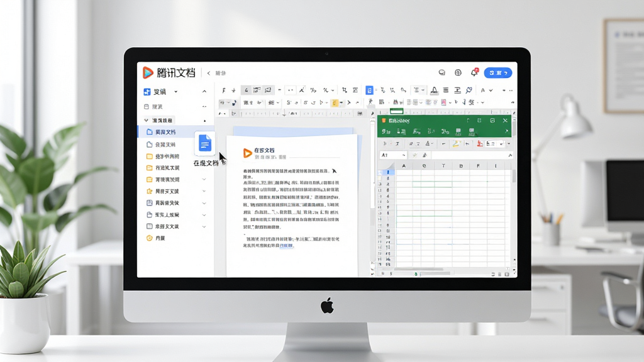
Task: Click the blue link ending the document text
Action: click(286, 246)
